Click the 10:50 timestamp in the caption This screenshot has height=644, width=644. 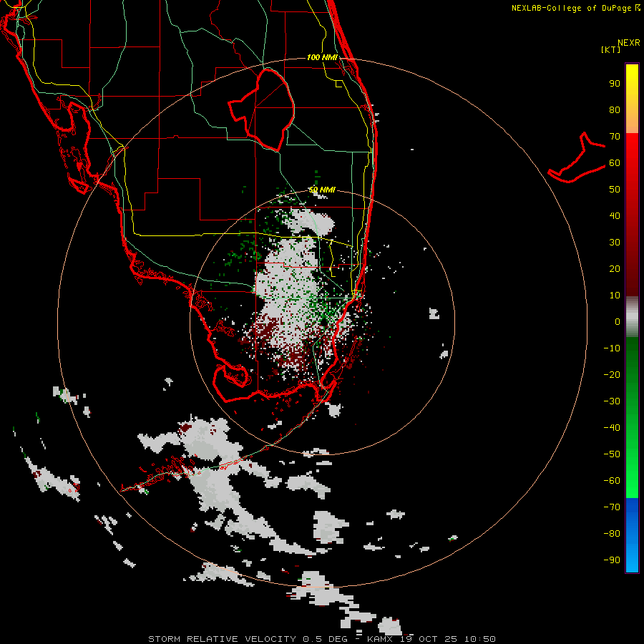[x=480, y=639]
